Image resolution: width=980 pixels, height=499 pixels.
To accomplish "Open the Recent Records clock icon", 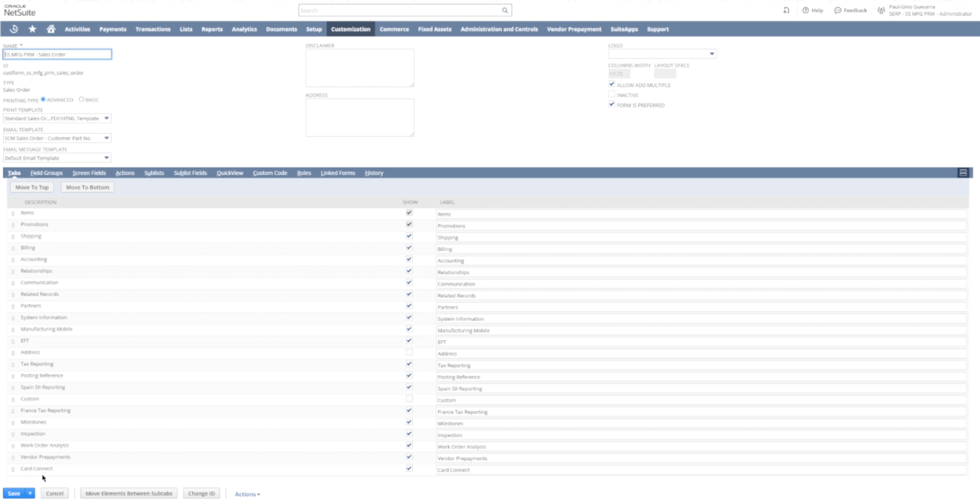I will [x=14, y=29].
